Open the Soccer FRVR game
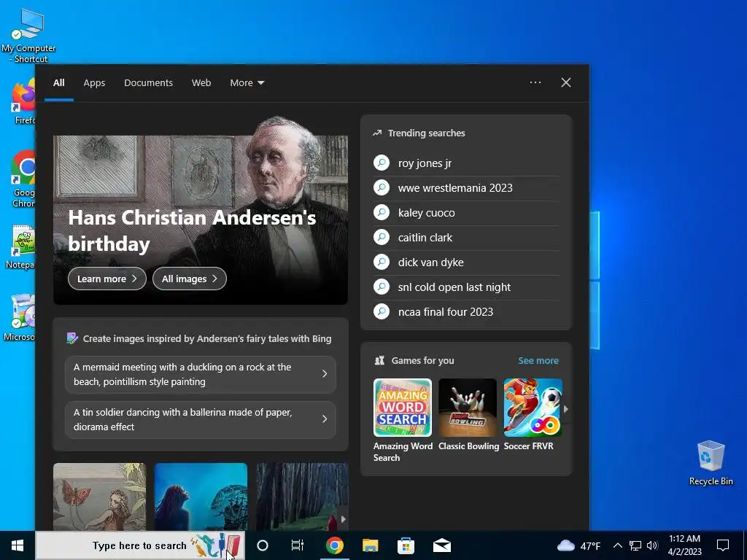747x560 pixels. tap(533, 415)
